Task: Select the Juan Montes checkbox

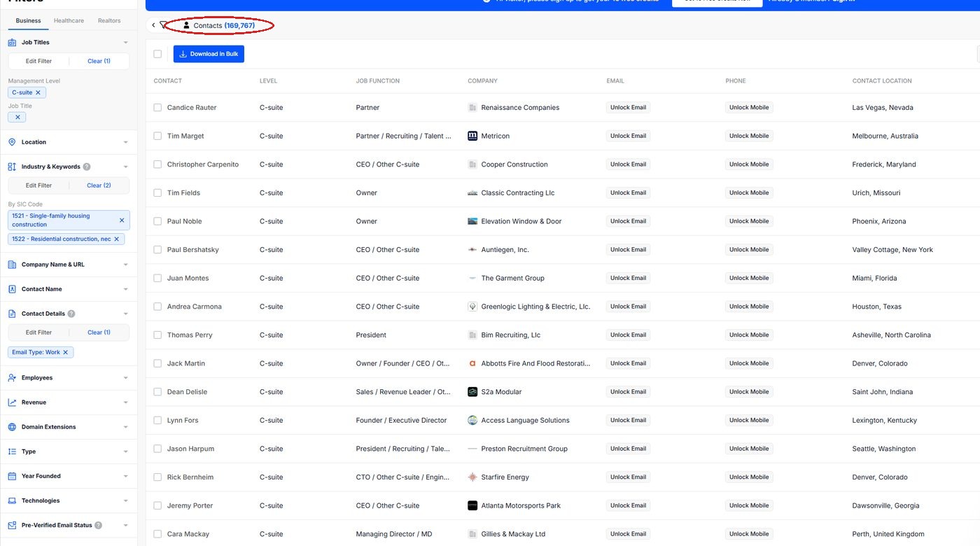Action: [x=157, y=278]
